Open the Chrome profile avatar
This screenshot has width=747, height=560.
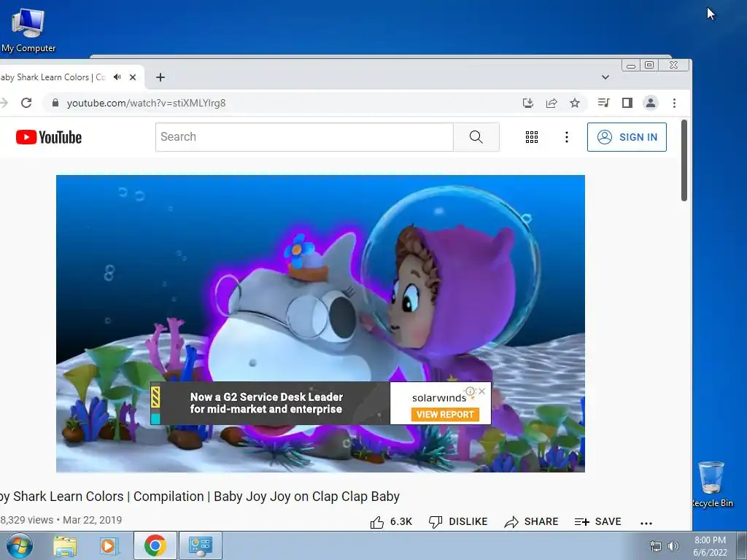pyautogui.click(x=650, y=103)
